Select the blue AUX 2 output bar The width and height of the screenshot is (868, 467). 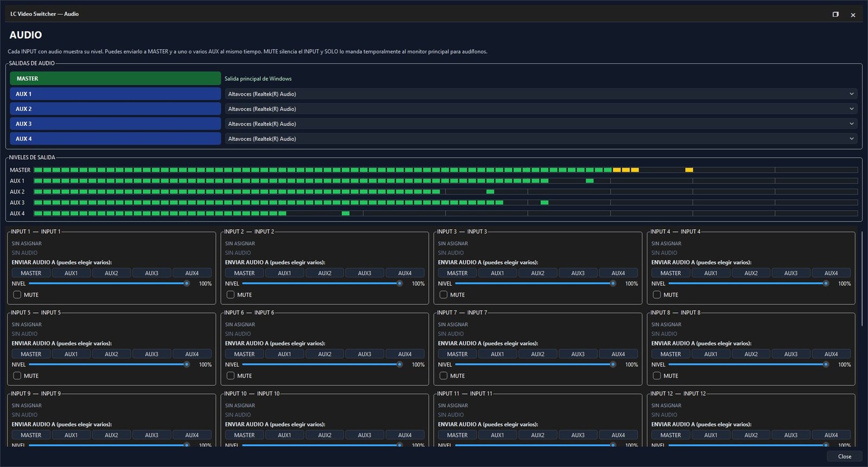tap(115, 109)
